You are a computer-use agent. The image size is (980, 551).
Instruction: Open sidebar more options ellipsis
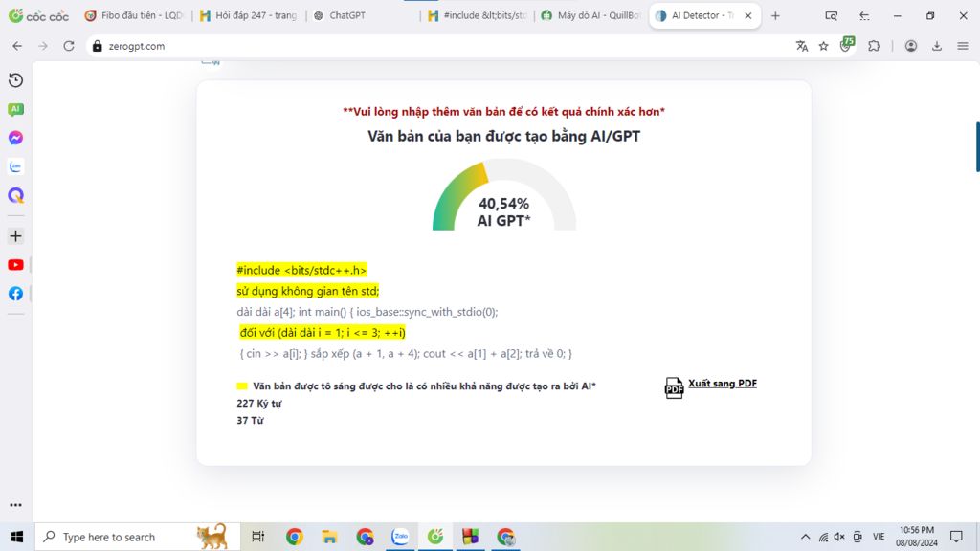[x=15, y=505]
